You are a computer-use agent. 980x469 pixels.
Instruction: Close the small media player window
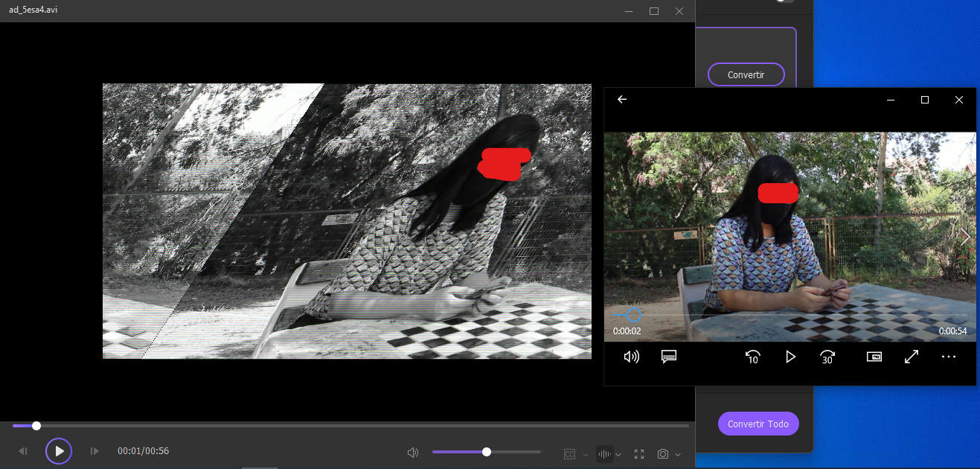(x=959, y=100)
